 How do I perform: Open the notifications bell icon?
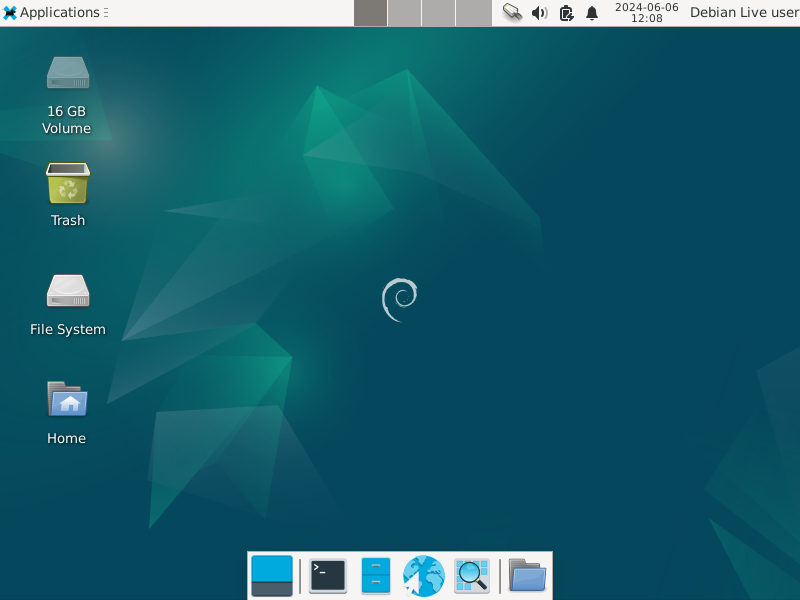[x=592, y=13]
